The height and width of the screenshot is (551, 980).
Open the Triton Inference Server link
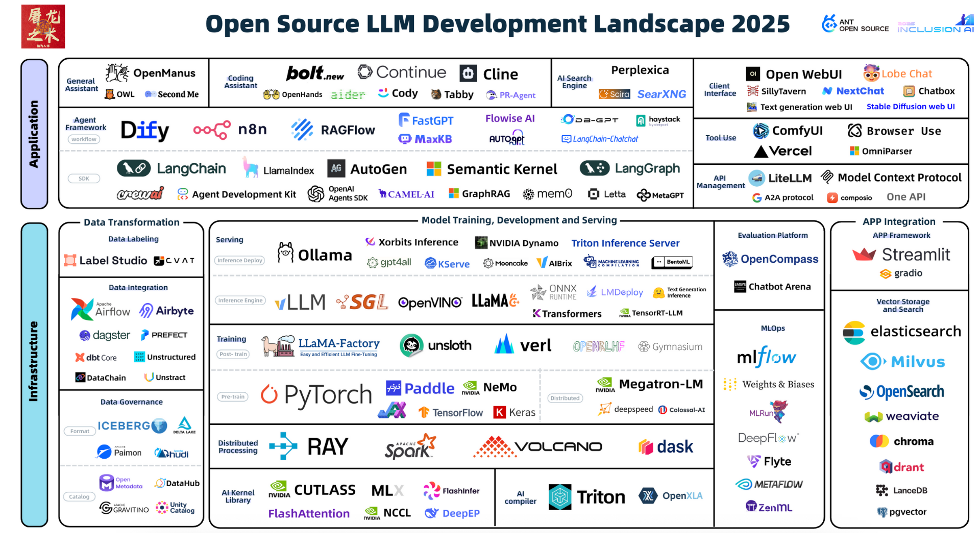pyautogui.click(x=625, y=243)
